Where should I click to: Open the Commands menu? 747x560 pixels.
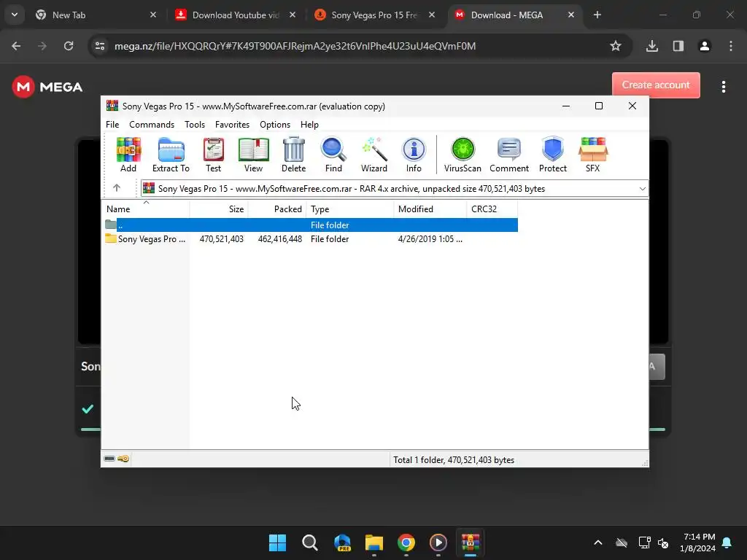tap(152, 124)
